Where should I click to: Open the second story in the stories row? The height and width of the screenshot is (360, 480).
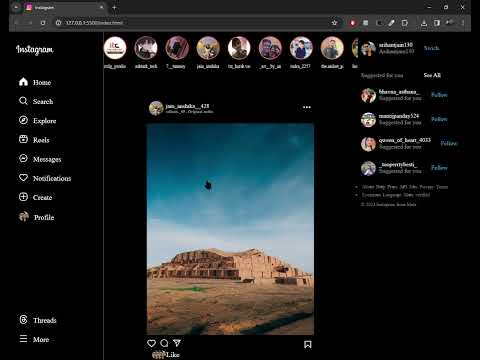146,48
